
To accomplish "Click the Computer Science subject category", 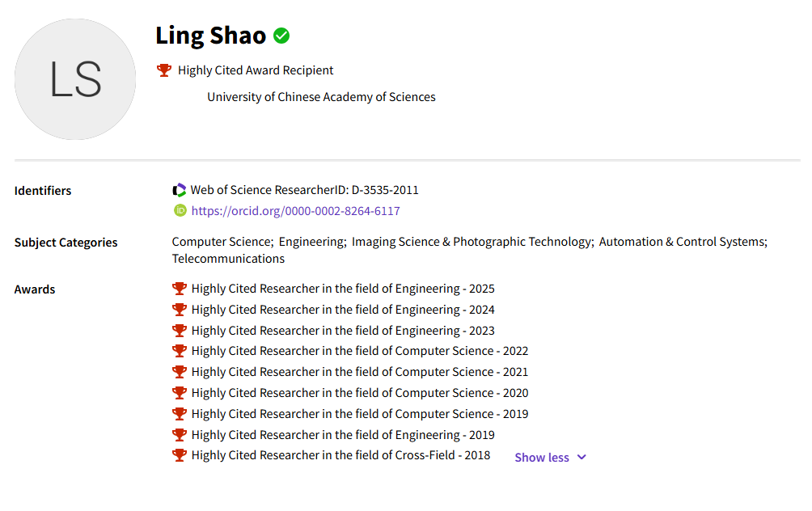I will coord(221,242).
